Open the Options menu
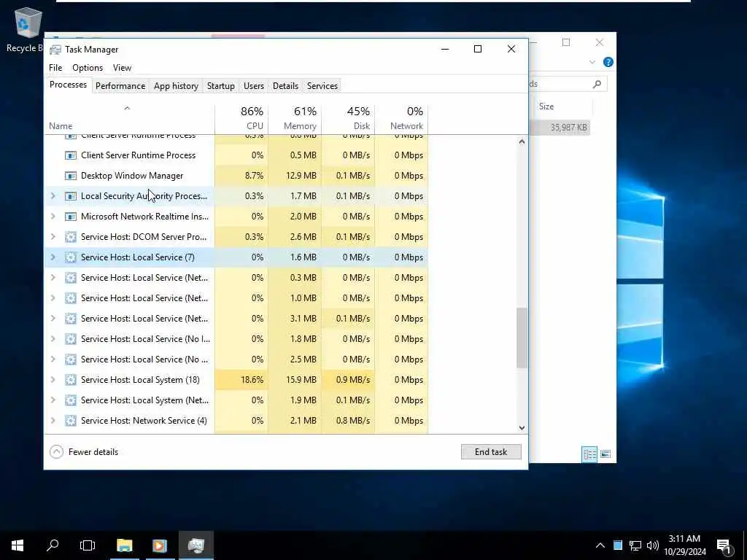This screenshot has width=747, height=560. click(88, 68)
